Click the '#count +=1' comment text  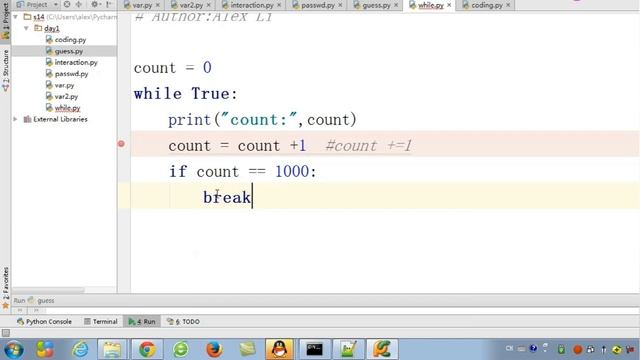pyautogui.click(x=369, y=146)
